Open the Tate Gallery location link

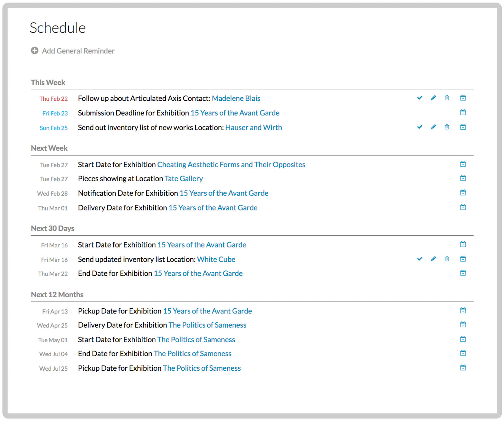pos(184,178)
